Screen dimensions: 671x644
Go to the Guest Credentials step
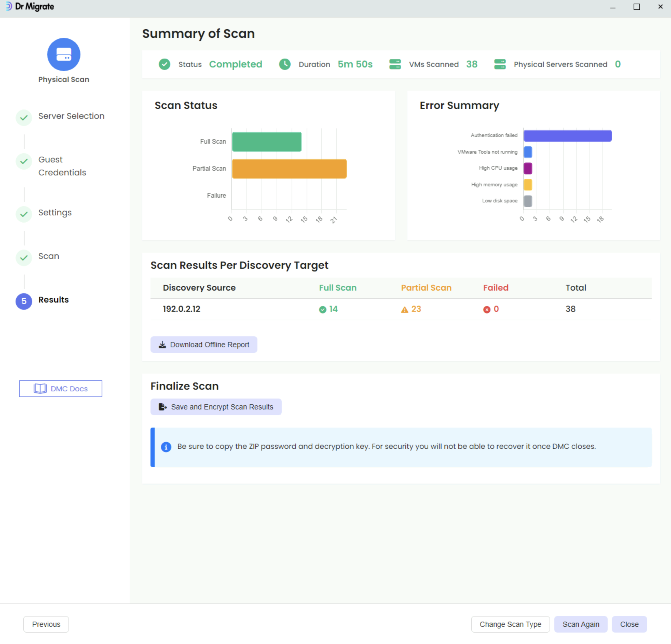click(x=61, y=166)
